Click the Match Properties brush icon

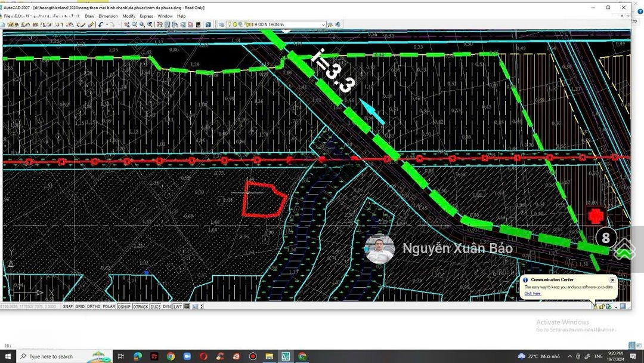91,24
